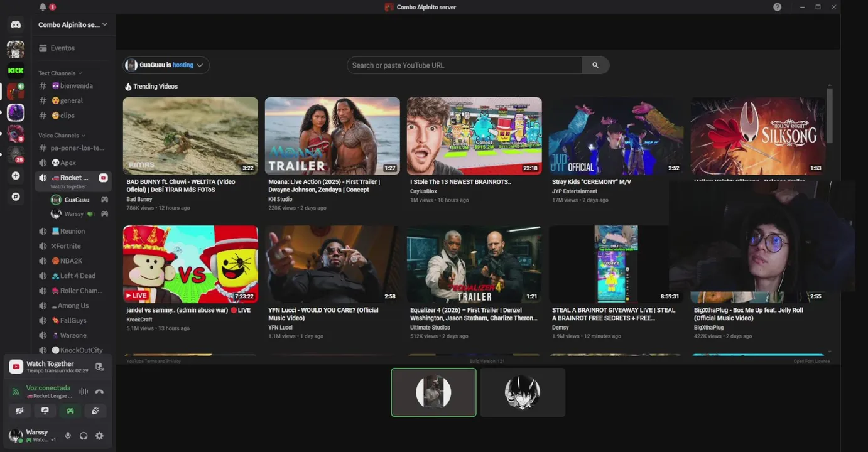Click the Eventos calendar icon
The width and height of the screenshot is (868, 452).
[x=43, y=48]
